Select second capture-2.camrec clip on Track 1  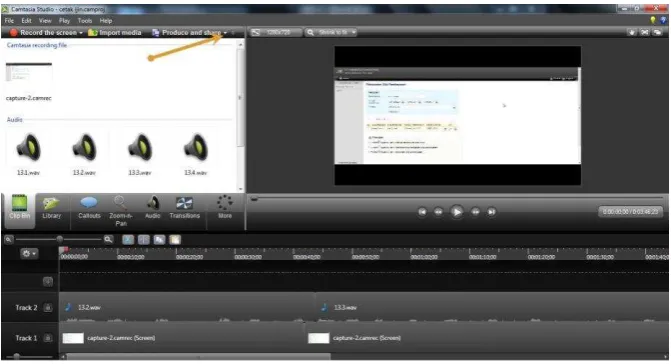coord(487,338)
